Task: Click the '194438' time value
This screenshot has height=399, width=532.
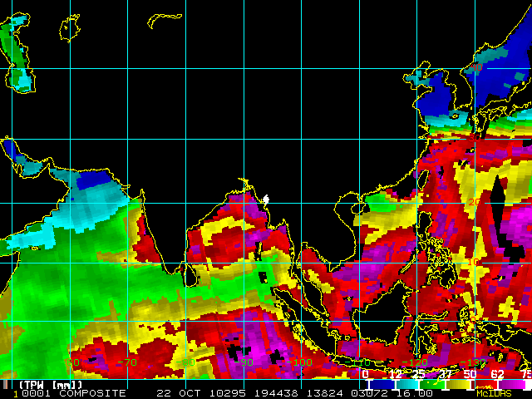Action: [x=277, y=393]
